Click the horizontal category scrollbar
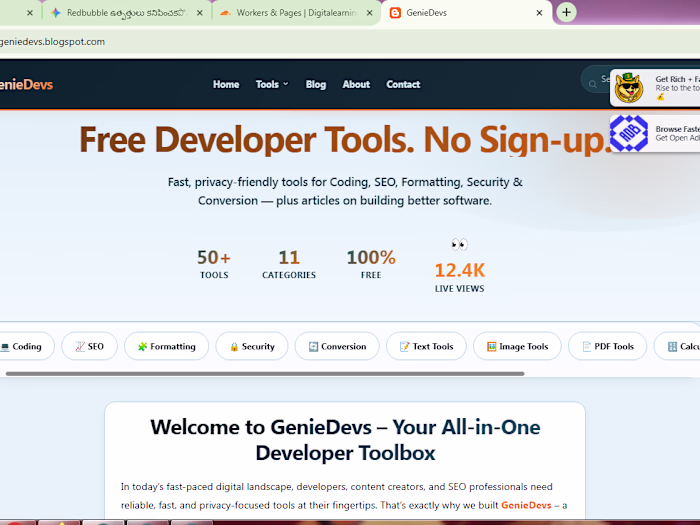 point(265,374)
